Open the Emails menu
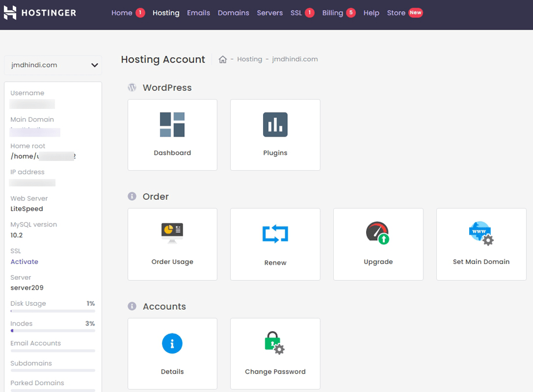 click(x=199, y=13)
